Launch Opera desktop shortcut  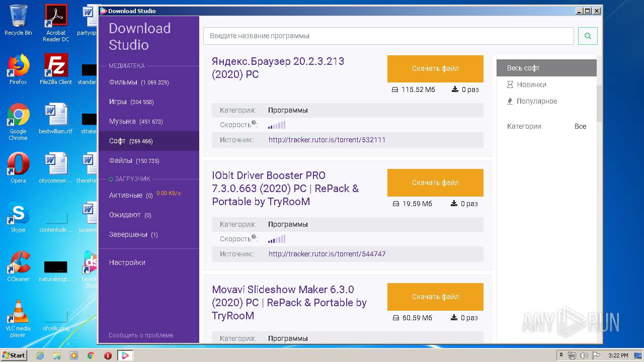click(x=18, y=167)
